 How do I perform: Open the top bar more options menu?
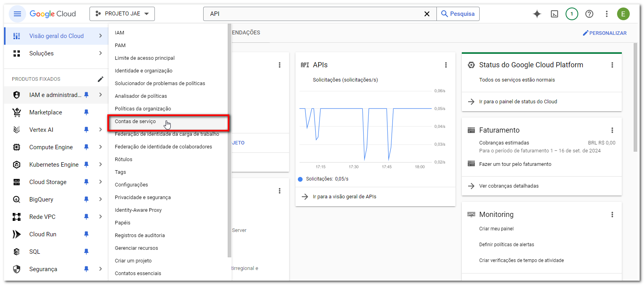[x=606, y=14]
